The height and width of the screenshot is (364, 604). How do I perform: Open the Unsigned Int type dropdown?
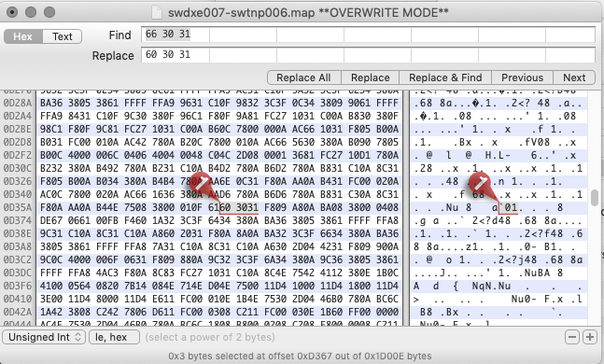coord(44,337)
